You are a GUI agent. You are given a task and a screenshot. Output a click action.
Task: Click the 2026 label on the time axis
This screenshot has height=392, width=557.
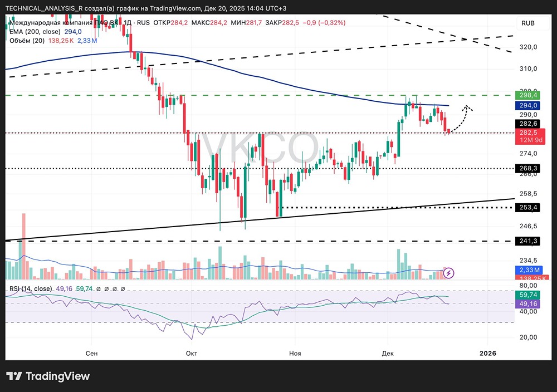click(488, 353)
